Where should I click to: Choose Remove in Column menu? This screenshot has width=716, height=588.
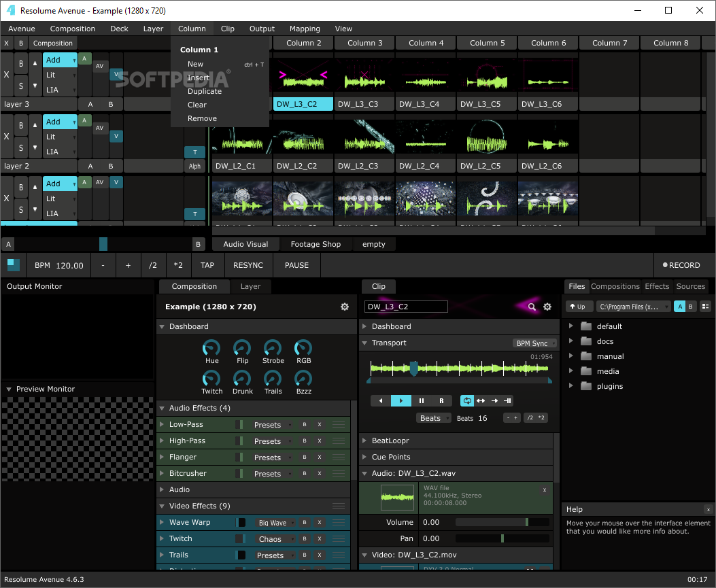pyautogui.click(x=202, y=119)
